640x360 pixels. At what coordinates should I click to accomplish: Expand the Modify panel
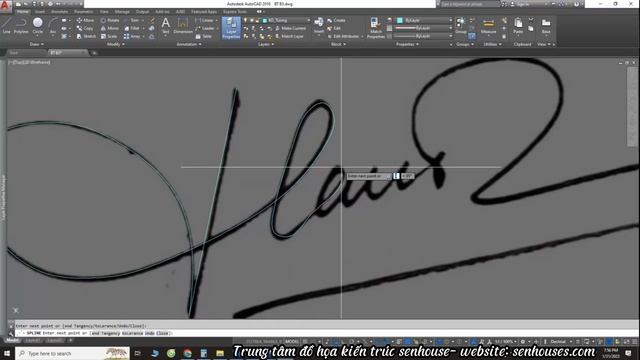click(x=116, y=44)
